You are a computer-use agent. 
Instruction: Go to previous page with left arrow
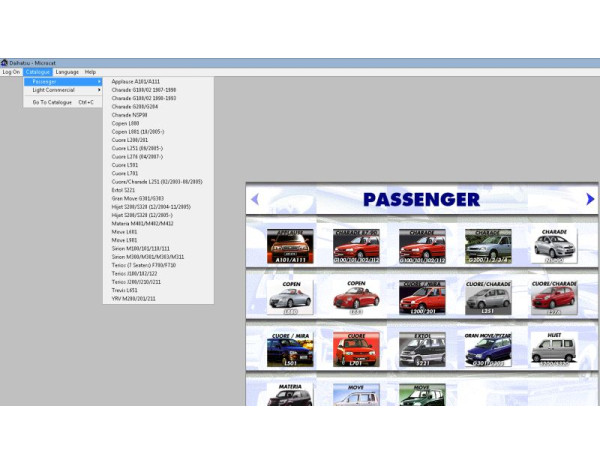click(255, 199)
